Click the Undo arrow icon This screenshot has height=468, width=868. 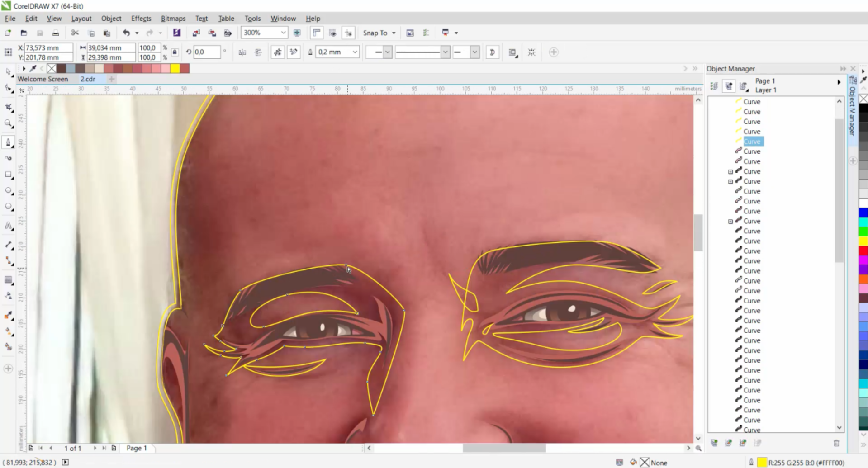(x=126, y=33)
